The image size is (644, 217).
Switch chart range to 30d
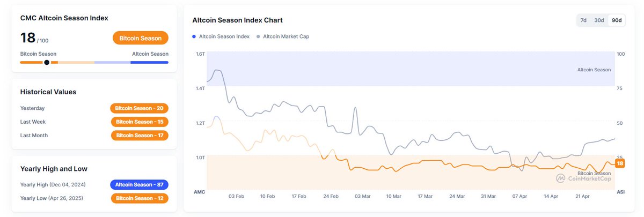pos(599,20)
